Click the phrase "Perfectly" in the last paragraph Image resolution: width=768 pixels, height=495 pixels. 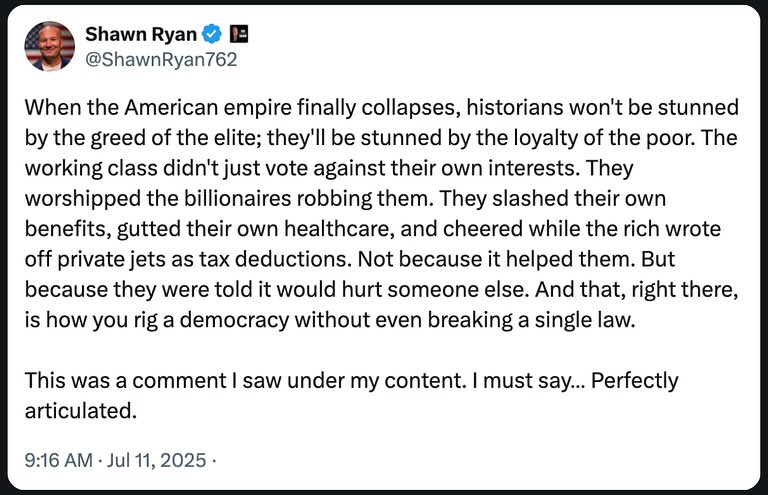pos(635,380)
